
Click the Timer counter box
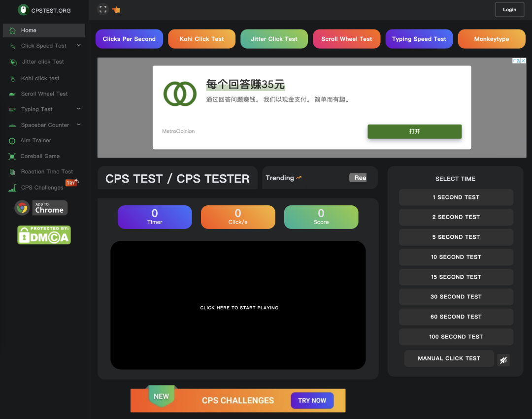tap(155, 217)
